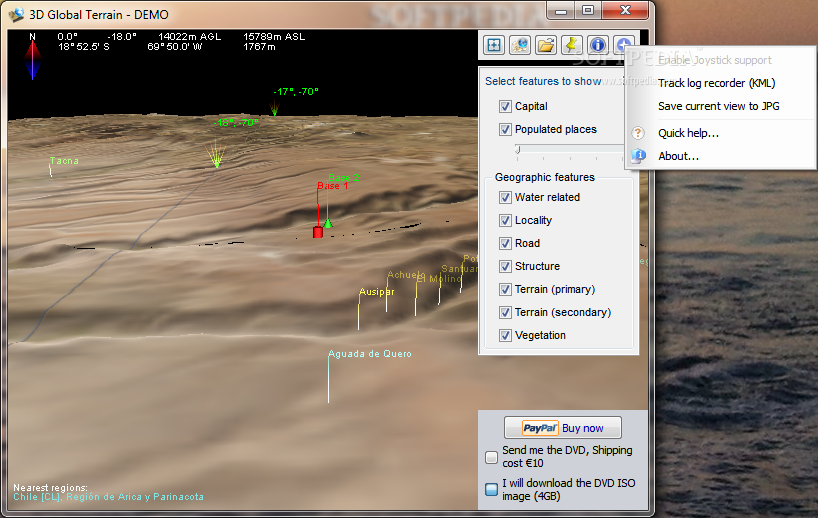Screen dimensions: 818x518
Task: Click the 18°52.5' S latitude readout
Action: pyautogui.click(x=83, y=46)
